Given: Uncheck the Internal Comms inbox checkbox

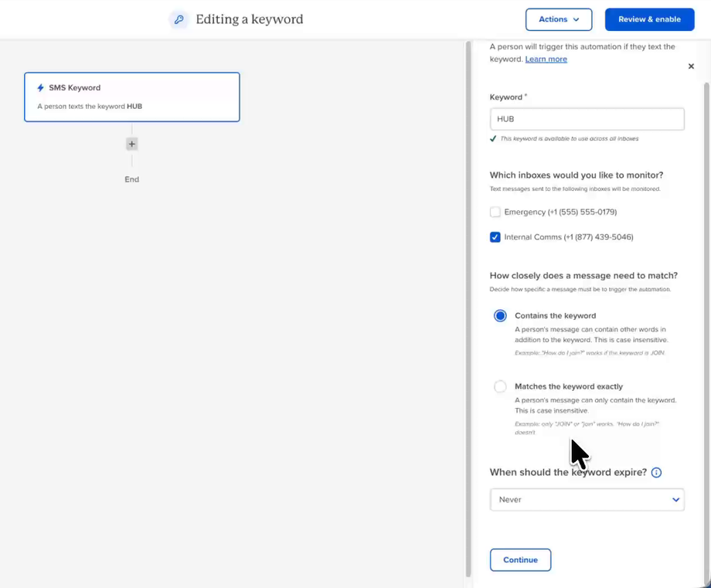Looking at the screenshot, I should pos(495,237).
